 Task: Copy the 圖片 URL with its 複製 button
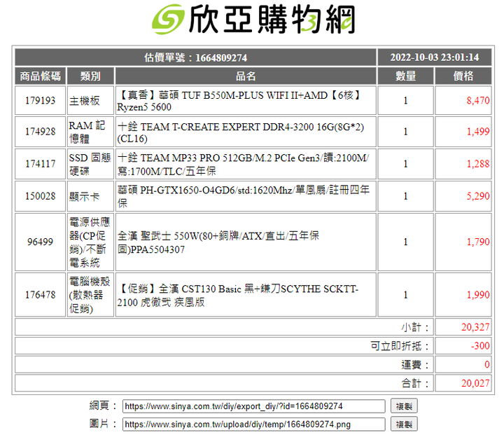(404, 424)
